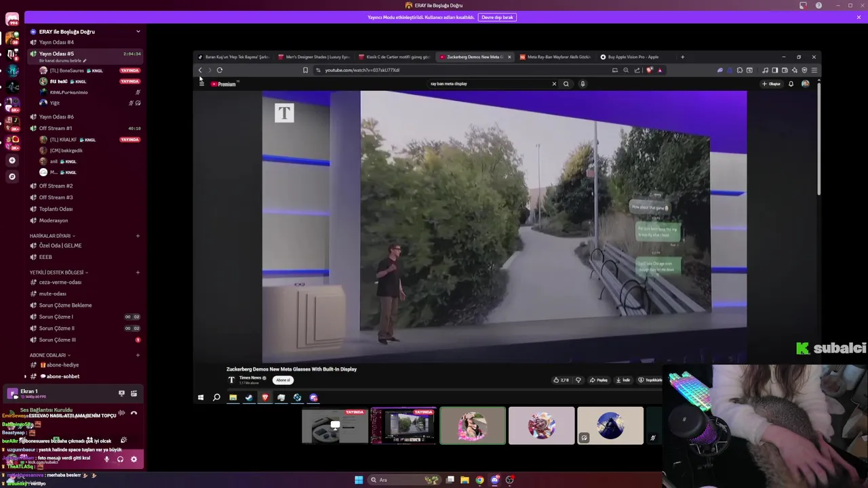Add a channel to ABONE ODALARI category
The height and width of the screenshot is (488, 868).
[x=138, y=355]
